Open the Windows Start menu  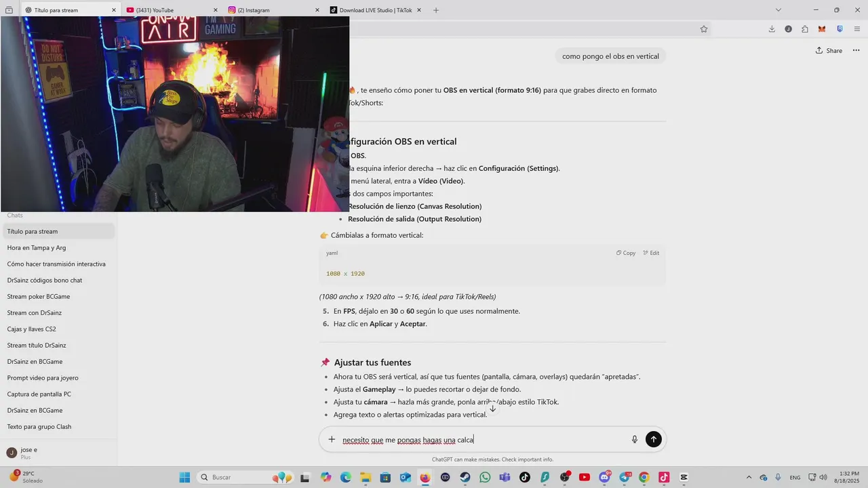[184, 477]
